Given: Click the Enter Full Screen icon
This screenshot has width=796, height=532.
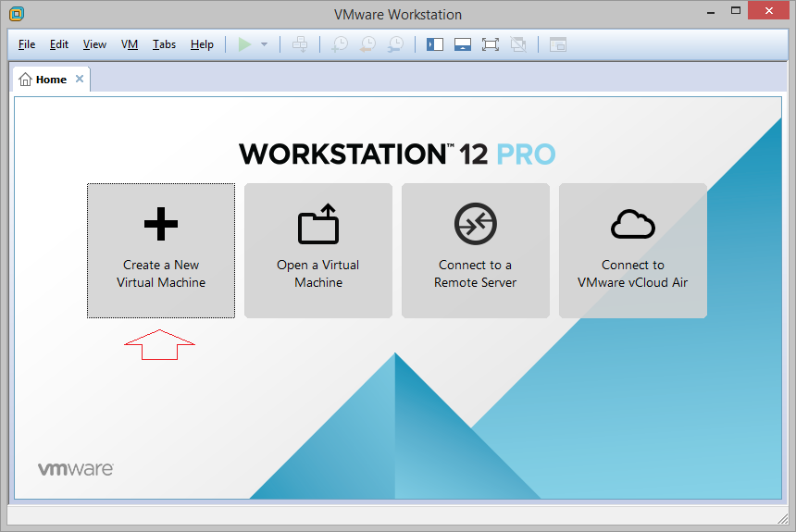Looking at the screenshot, I should coord(491,44).
